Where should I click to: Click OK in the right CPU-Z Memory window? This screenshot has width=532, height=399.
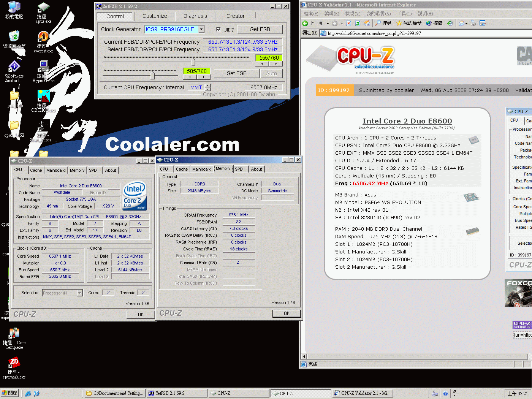coord(287,313)
